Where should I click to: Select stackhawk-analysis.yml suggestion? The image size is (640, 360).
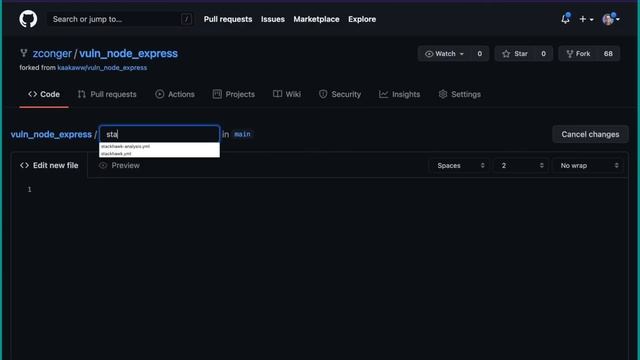click(160, 146)
